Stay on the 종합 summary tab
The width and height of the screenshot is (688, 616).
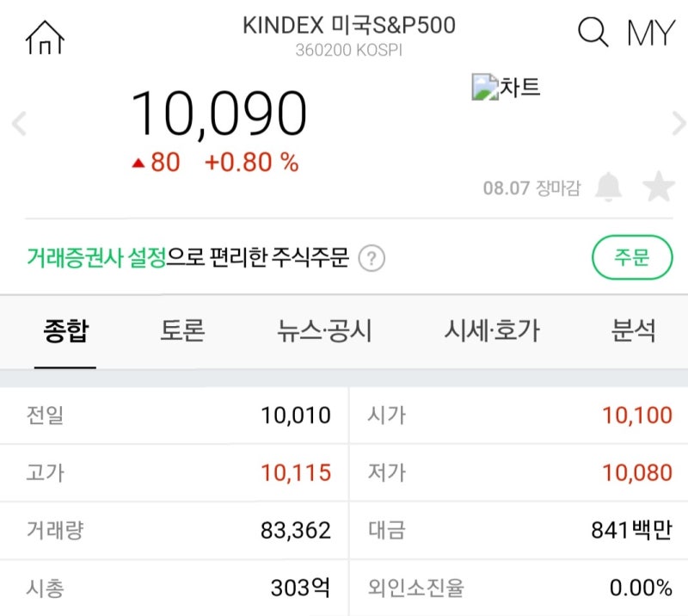(x=64, y=333)
